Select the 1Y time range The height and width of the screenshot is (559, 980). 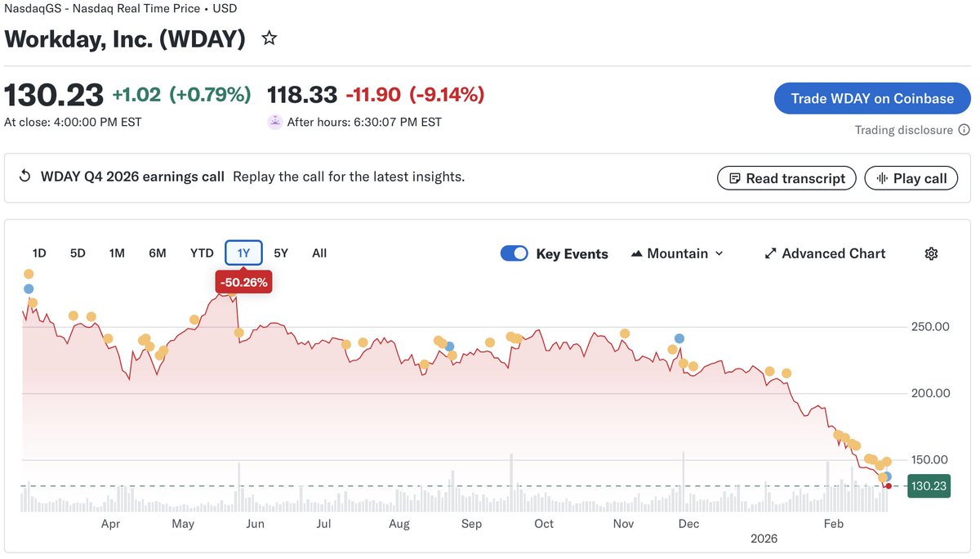pos(243,253)
